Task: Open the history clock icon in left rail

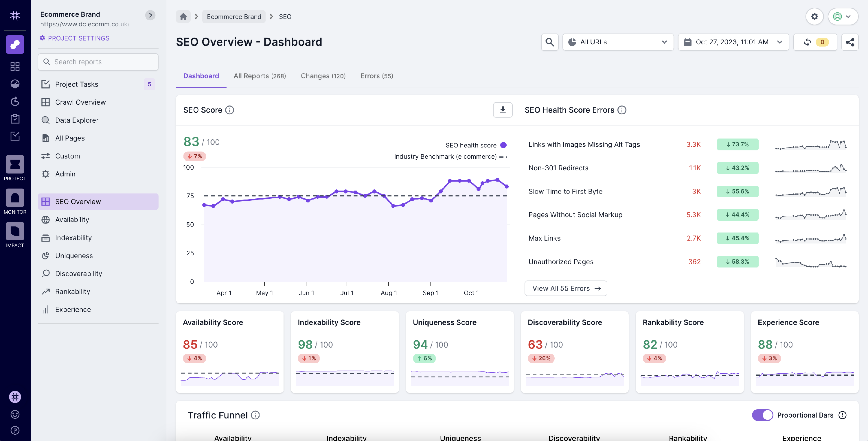Action: click(x=15, y=102)
